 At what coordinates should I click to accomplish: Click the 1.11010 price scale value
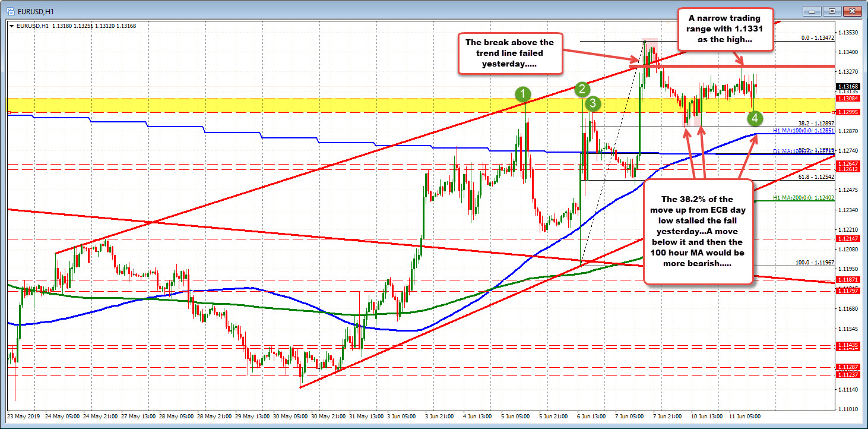[x=848, y=409]
